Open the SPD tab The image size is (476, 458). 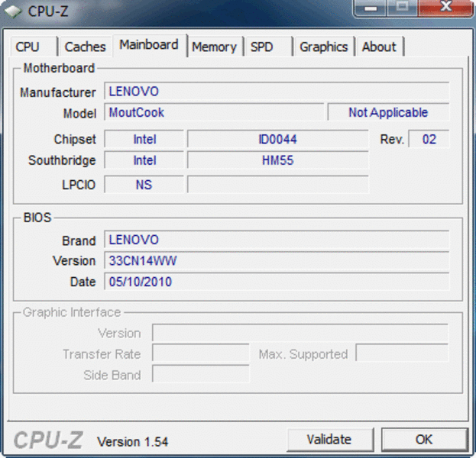coord(269,47)
